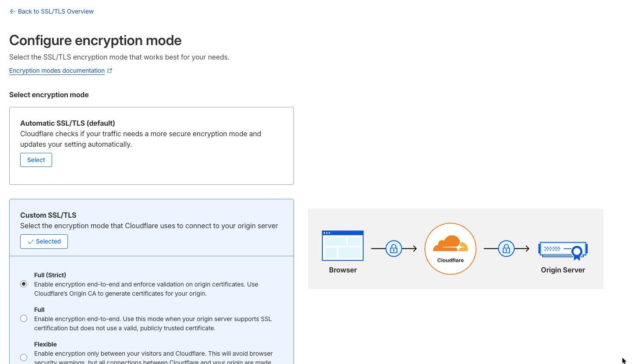Click the Origin Server icon in the diagram
The width and height of the screenshot is (636, 364).
pos(562,250)
